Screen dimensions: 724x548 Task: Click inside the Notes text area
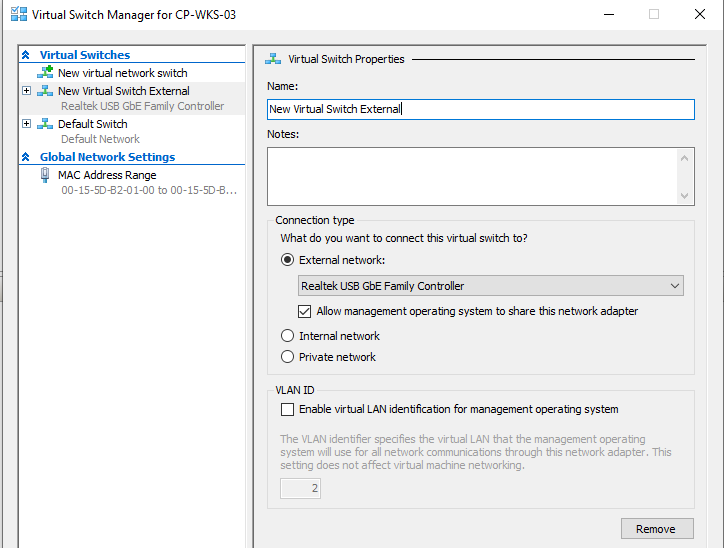click(x=472, y=176)
